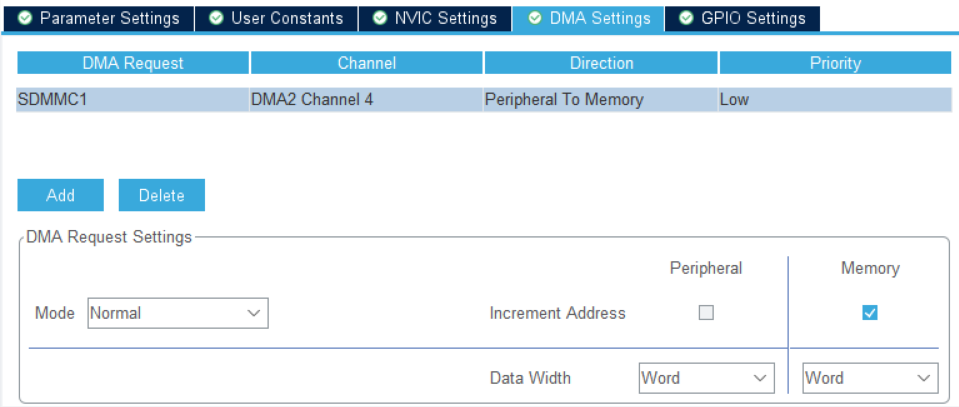Click the DMA Settings green check icon

tap(535, 18)
